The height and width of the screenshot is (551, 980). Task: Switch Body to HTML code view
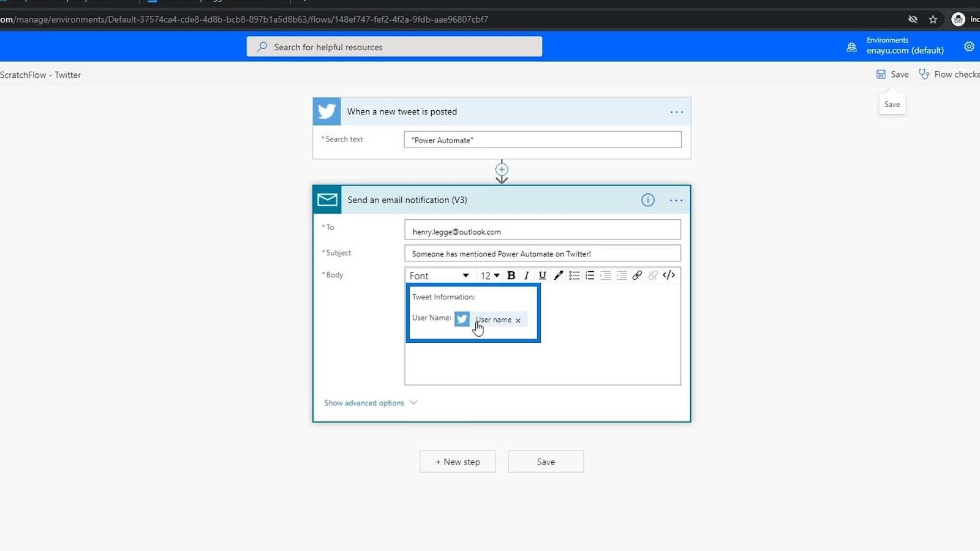click(x=669, y=275)
